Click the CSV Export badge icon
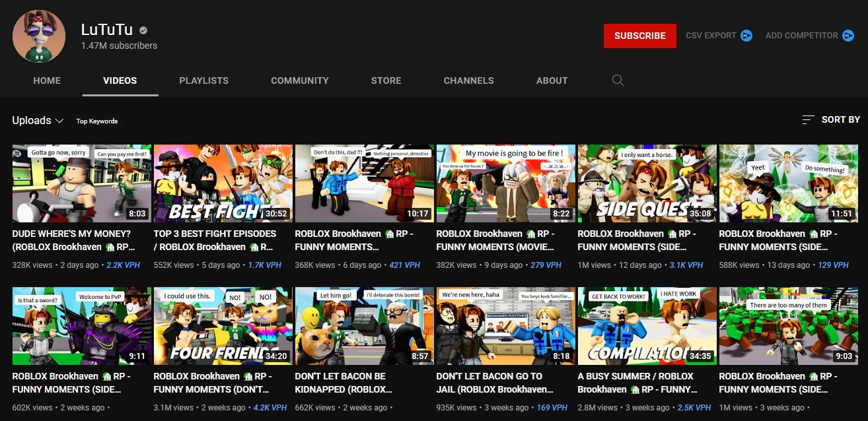The height and width of the screenshot is (421, 868). [746, 36]
